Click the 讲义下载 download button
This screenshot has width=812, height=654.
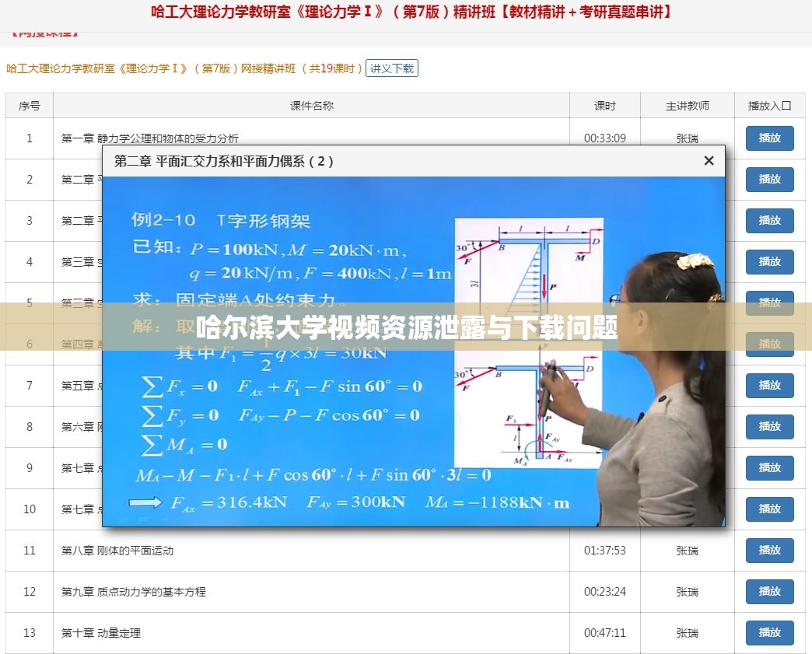tap(391, 68)
